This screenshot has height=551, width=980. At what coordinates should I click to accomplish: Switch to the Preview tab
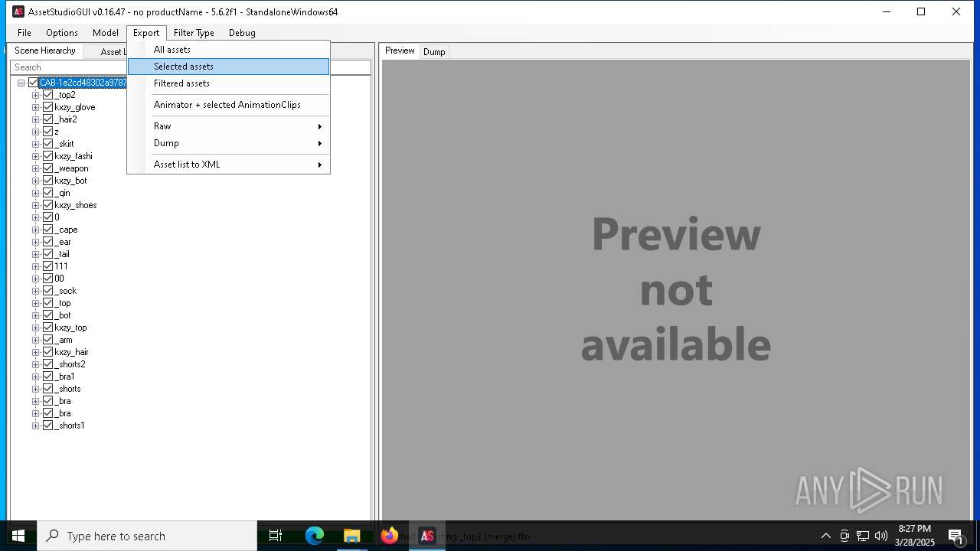point(400,51)
